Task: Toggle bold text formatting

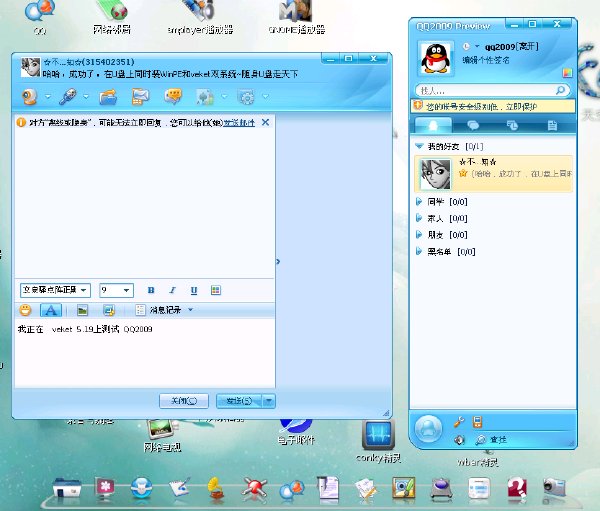Action: click(151, 290)
